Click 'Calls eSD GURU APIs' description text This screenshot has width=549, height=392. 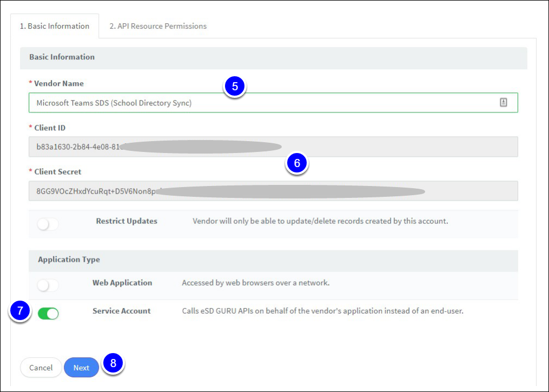pyautogui.click(x=322, y=311)
